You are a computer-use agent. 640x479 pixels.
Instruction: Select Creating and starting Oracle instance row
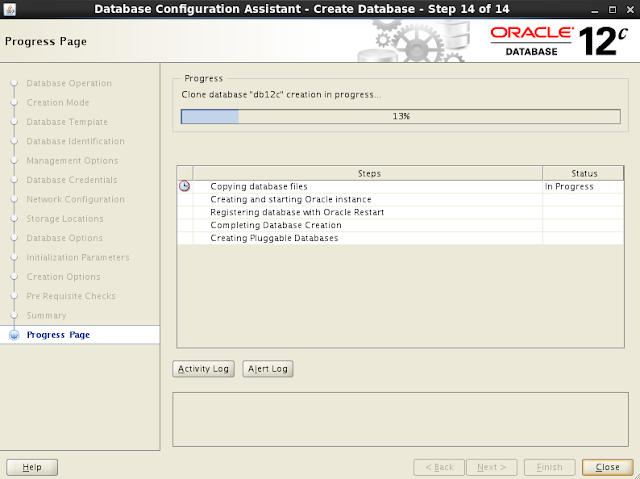coord(400,200)
